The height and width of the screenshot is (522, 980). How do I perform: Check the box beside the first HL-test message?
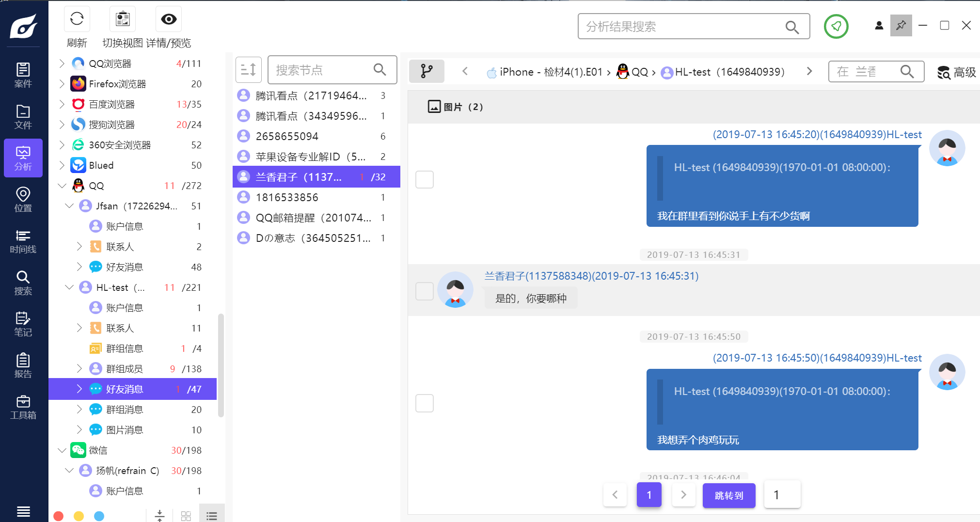pyautogui.click(x=425, y=179)
